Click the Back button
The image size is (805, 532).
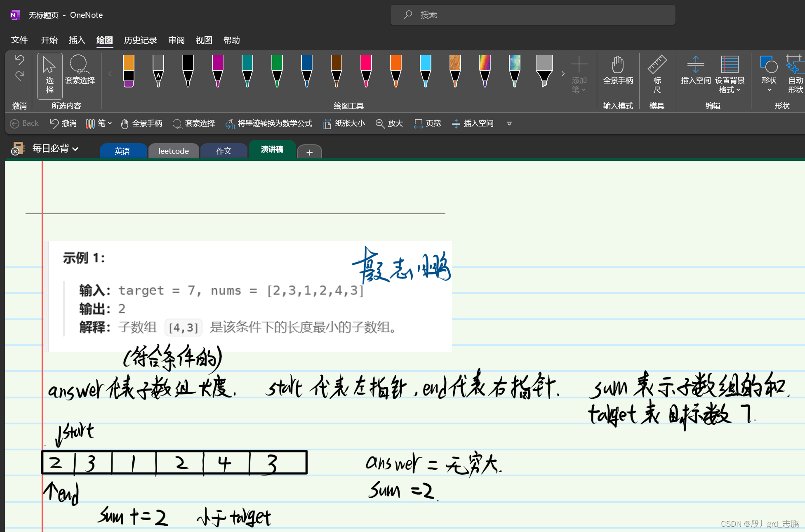[x=24, y=124]
